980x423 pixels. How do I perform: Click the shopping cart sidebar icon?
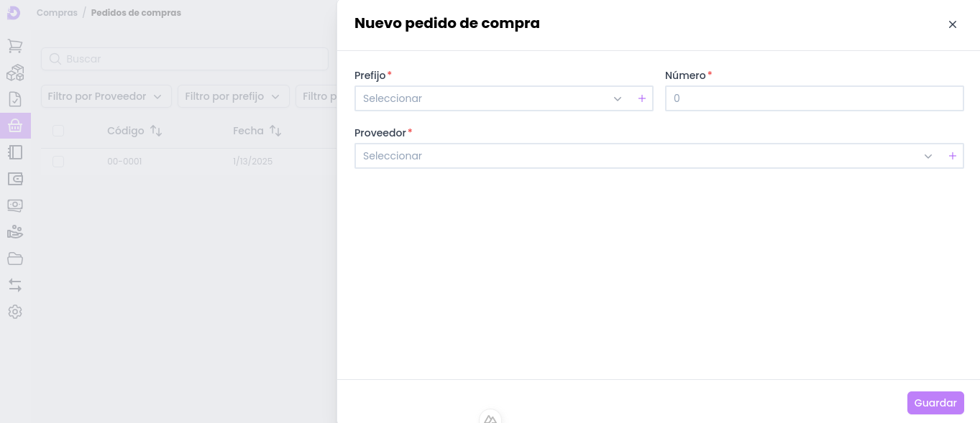pyautogui.click(x=15, y=46)
